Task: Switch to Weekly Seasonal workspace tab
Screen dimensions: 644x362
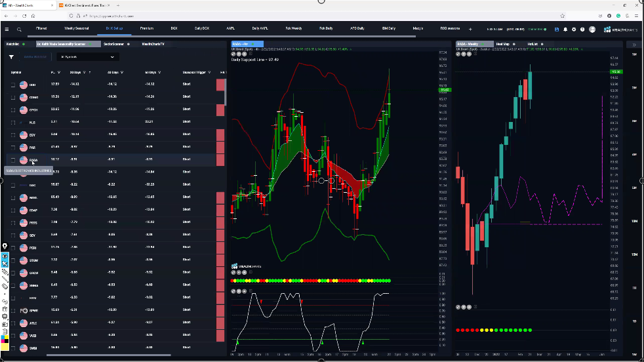Action: tap(76, 28)
